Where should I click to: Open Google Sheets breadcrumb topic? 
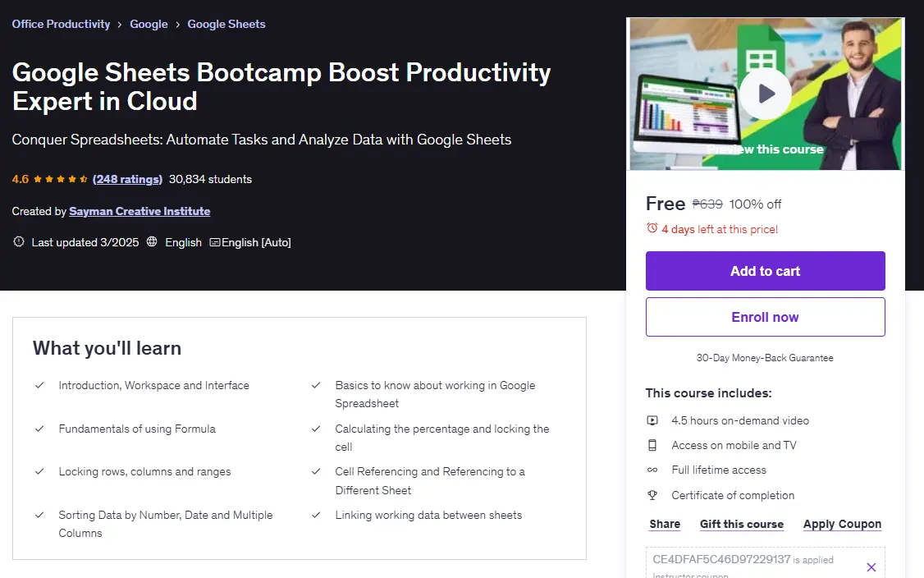226,24
